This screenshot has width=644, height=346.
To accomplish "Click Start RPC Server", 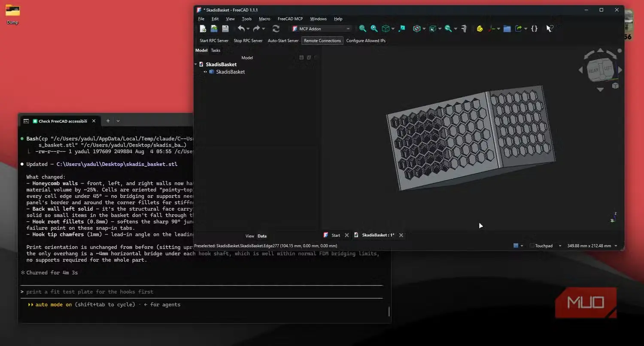I will pyautogui.click(x=214, y=41).
